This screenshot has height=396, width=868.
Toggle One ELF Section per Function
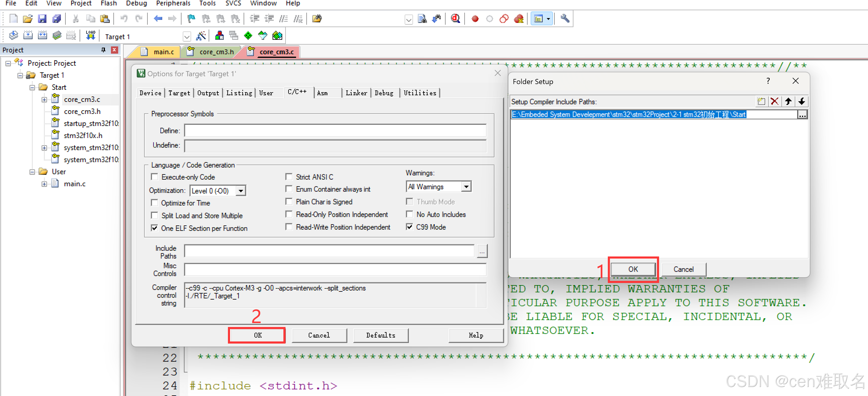(154, 228)
